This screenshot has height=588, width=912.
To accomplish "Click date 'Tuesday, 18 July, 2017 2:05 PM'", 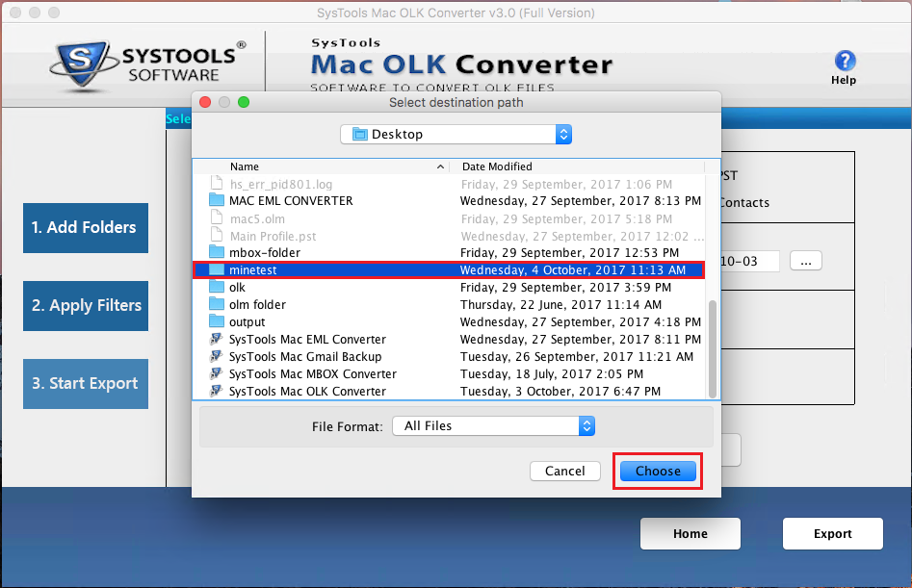I will [552, 374].
